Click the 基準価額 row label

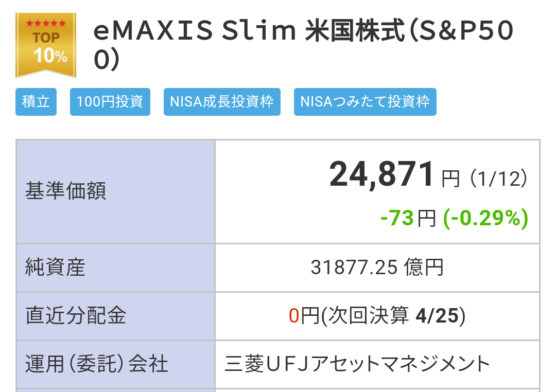point(65,191)
